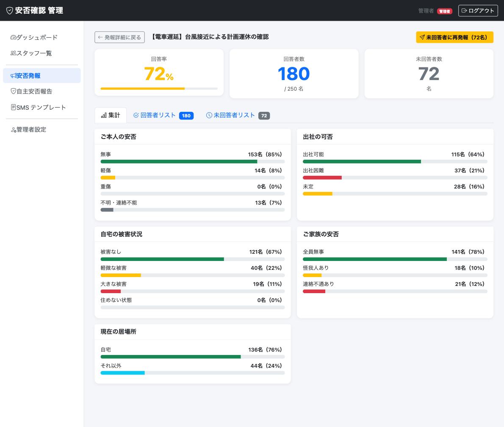504x427 pixels.
Task: Switch to the 集計 tab
Action: point(111,115)
